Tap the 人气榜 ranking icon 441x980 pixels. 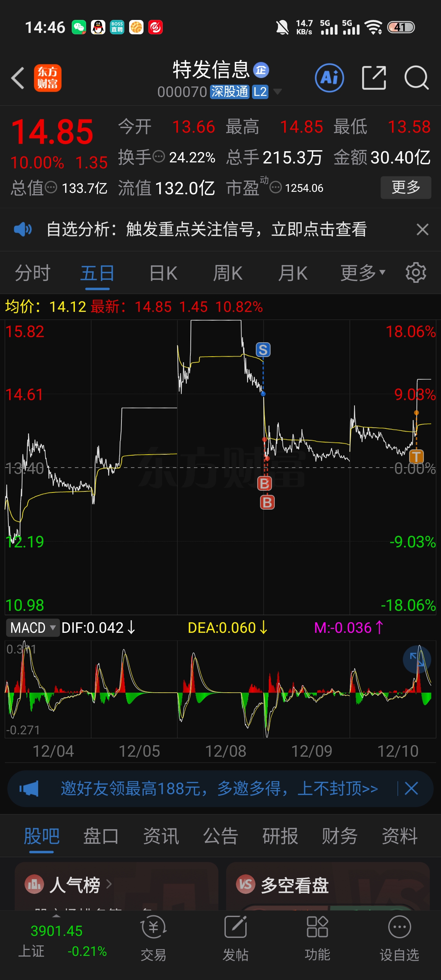(34, 884)
